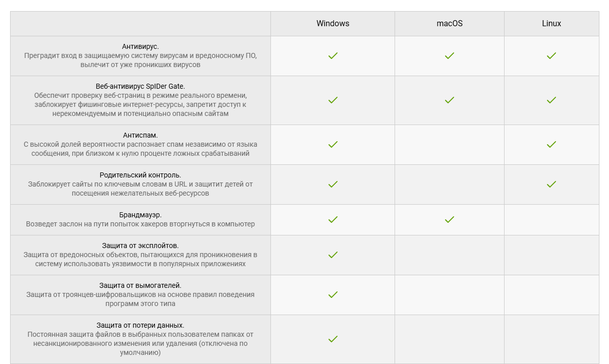609x364 pixels.
Task: Click macOS checkmark in Брандмауэр row
Action: coord(450,220)
